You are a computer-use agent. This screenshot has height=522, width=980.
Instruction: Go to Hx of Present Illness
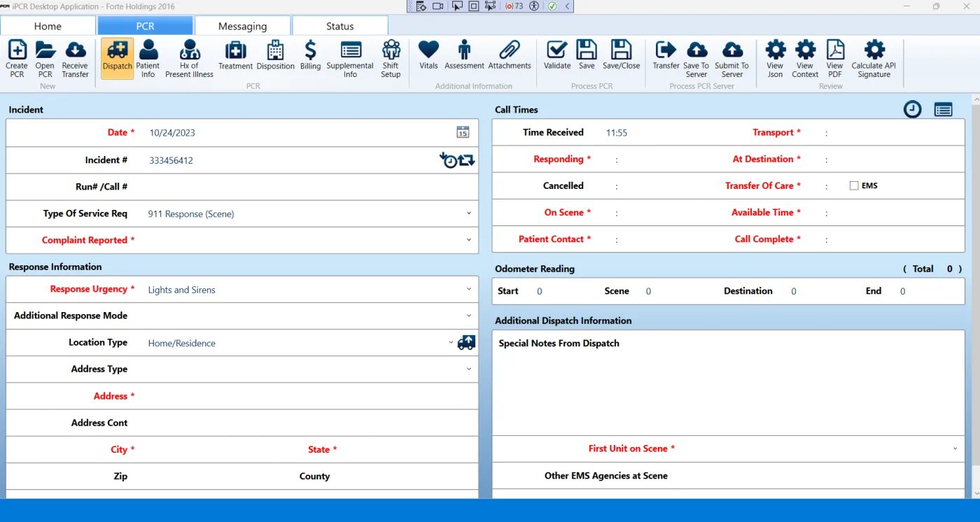tap(189, 59)
